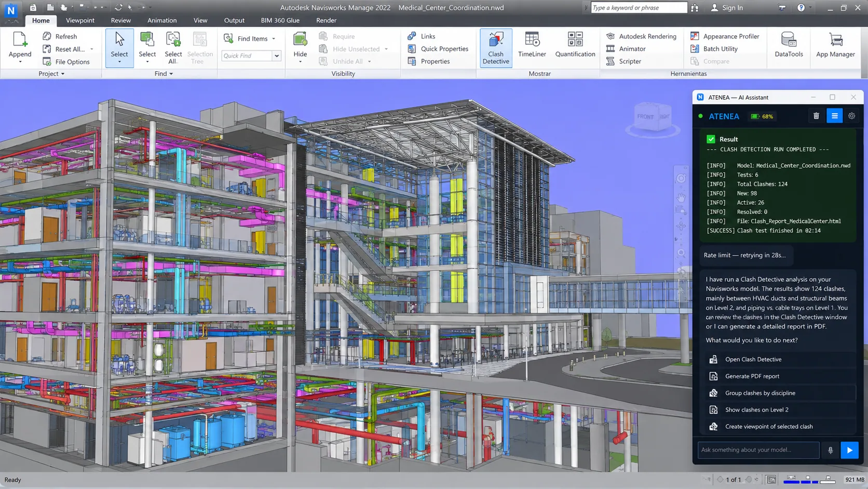
Task: Click the microphone icon in ATENEA
Action: (x=830, y=451)
